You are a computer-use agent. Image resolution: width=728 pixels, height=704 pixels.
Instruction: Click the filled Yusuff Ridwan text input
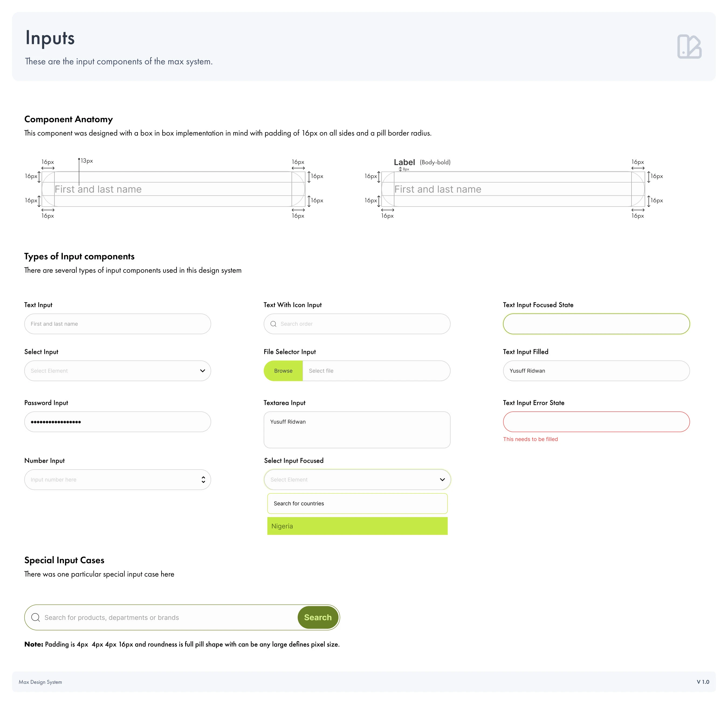tap(596, 371)
